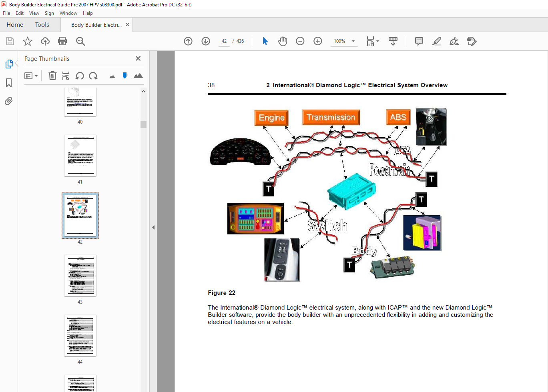Delete selected page with trash icon
The height and width of the screenshot is (392, 548).
(x=52, y=76)
